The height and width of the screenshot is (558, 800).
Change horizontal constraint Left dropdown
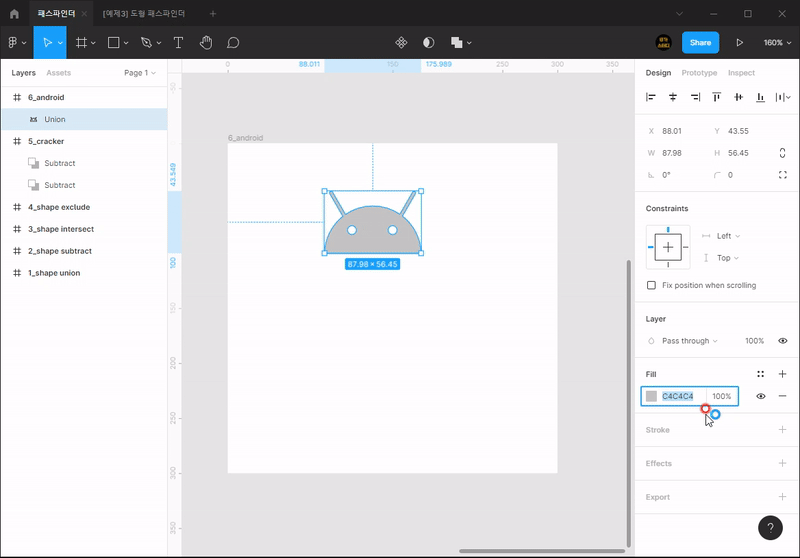[728, 236]
